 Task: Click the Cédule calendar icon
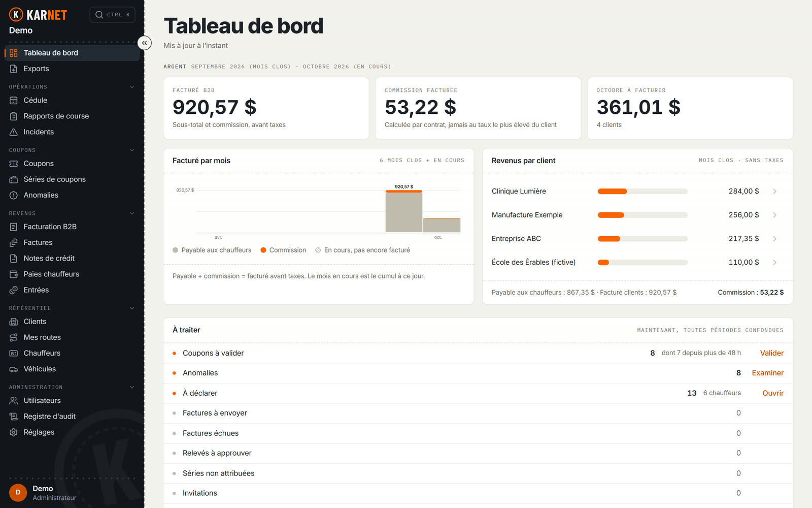tap(14, 101)
